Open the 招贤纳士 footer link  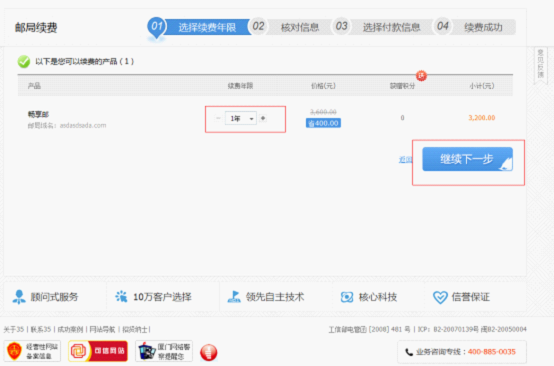click(x=135, y=329)
